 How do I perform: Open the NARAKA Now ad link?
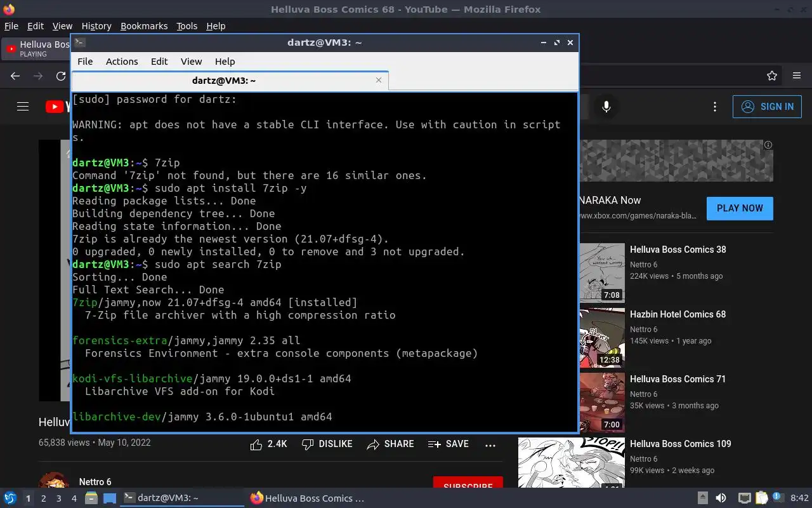(x=610, y=200)
